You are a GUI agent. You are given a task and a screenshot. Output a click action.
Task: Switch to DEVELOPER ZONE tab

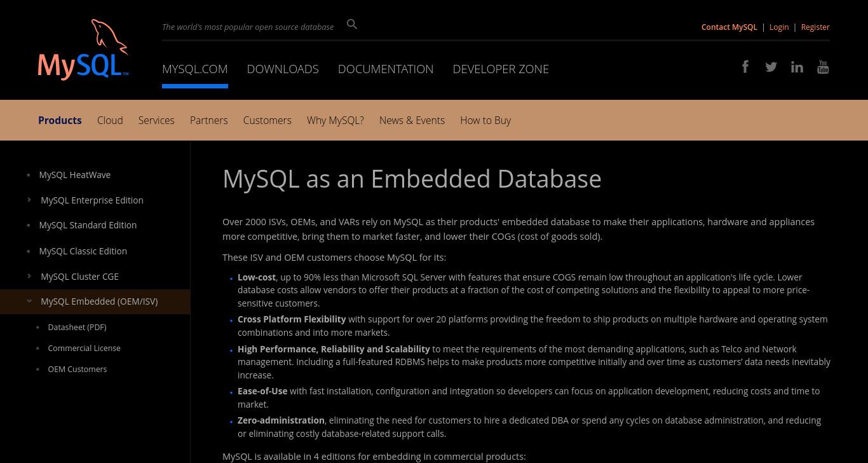click(501, 69)
